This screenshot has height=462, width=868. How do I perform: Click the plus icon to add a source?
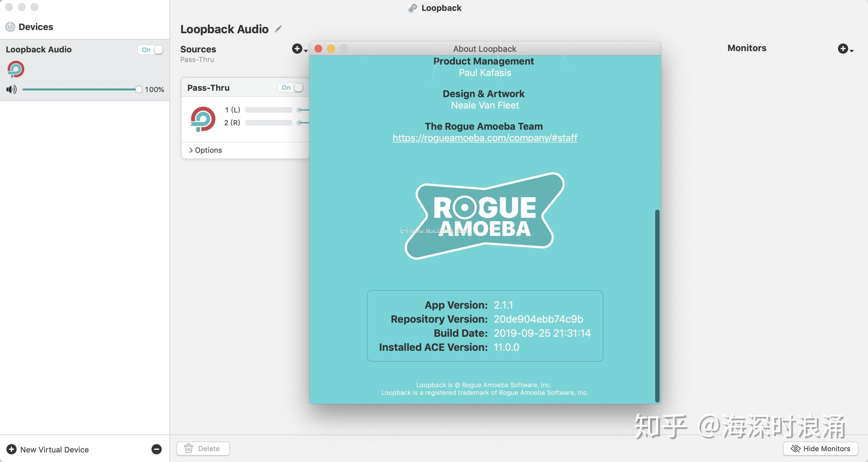[x=297, y=49]
